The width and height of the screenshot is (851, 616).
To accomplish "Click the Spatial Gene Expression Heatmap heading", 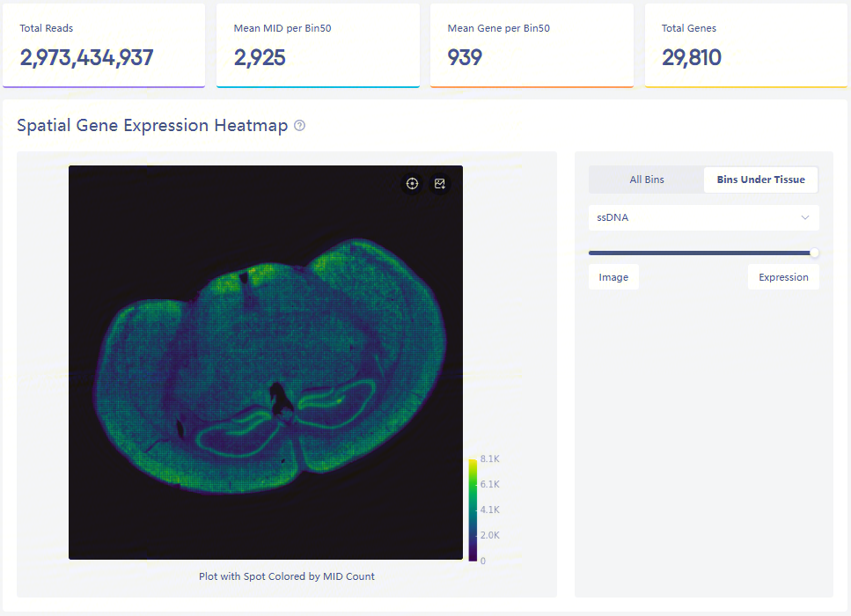I will tap(152, 126).
